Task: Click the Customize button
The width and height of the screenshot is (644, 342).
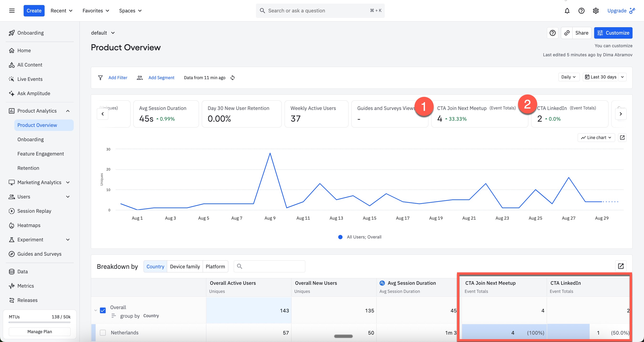Action: (x=613, y=33)
